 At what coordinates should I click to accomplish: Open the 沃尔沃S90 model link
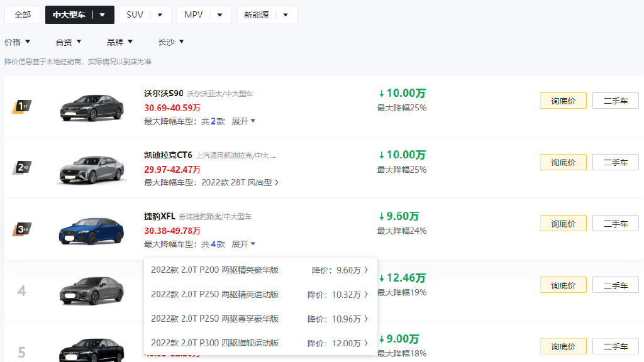(164, 93)
